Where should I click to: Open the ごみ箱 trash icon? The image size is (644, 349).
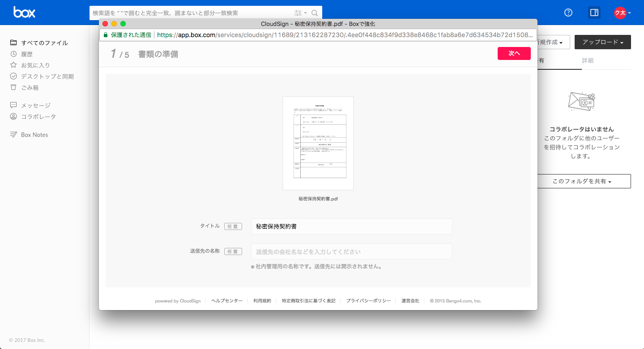click(x=13, y=88)
